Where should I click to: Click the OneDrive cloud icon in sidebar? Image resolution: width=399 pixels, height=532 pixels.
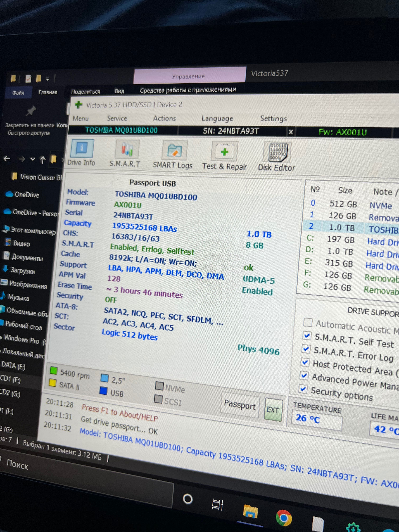click(9, 194)
